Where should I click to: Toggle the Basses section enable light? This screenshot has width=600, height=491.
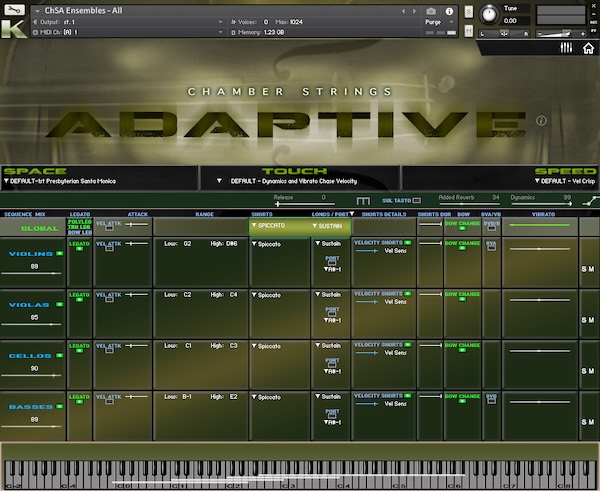[x=59, y=406]
